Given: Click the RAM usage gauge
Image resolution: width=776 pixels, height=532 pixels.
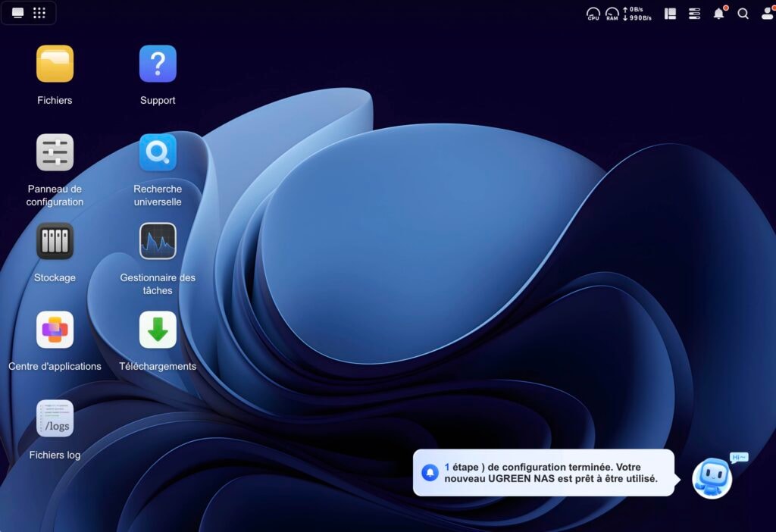Looking at the screenshot, I should [x=612, y=14].
